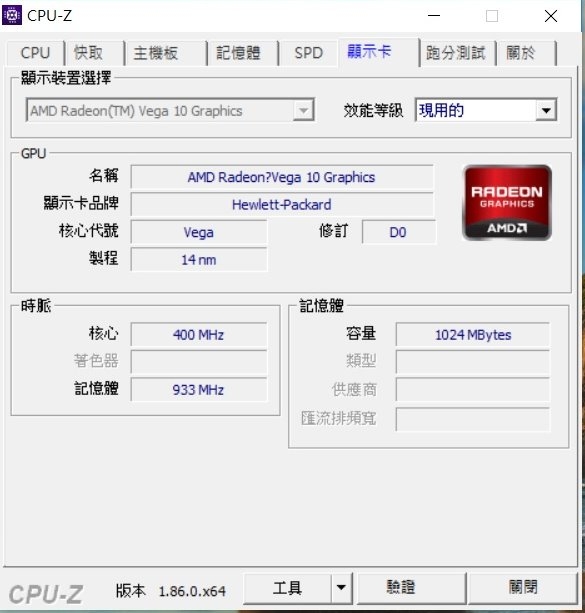Click the Hewlett-Packard brand value
This screenshot has width=585, height=613.
click(x=282, y=204)
